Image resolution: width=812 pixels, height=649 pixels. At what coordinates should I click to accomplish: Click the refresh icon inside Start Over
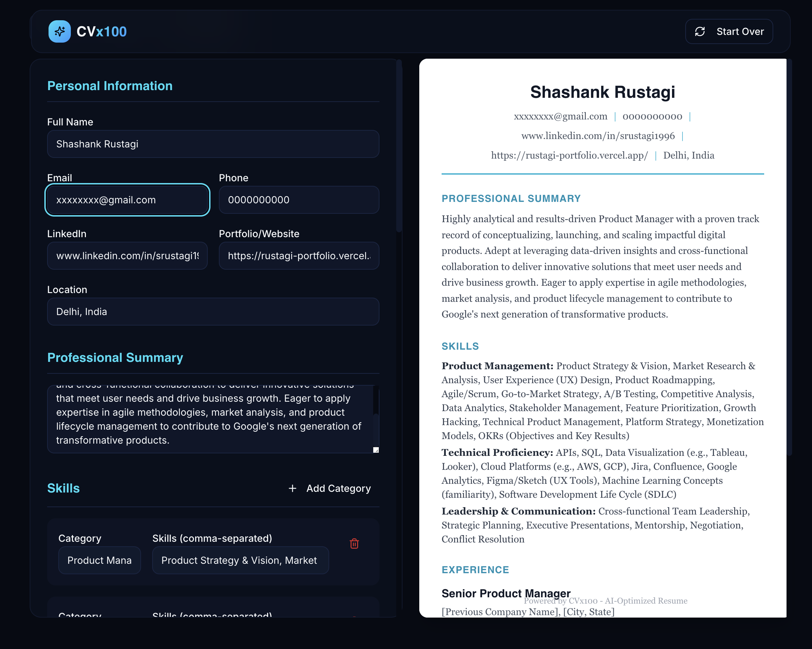point(700,31)
